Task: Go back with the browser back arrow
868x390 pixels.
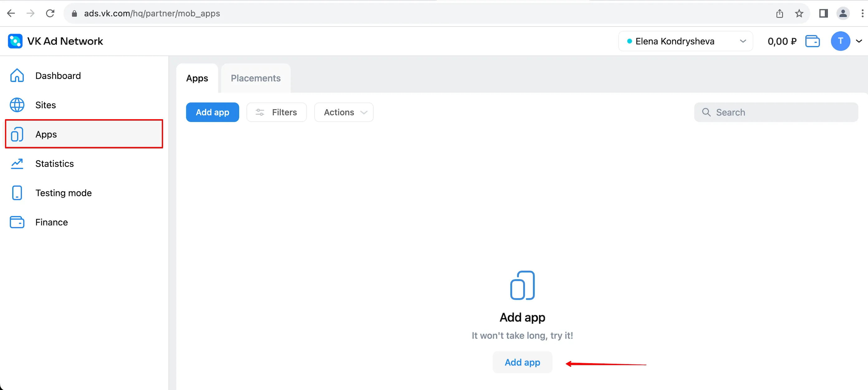Action: tap(11, 13)
